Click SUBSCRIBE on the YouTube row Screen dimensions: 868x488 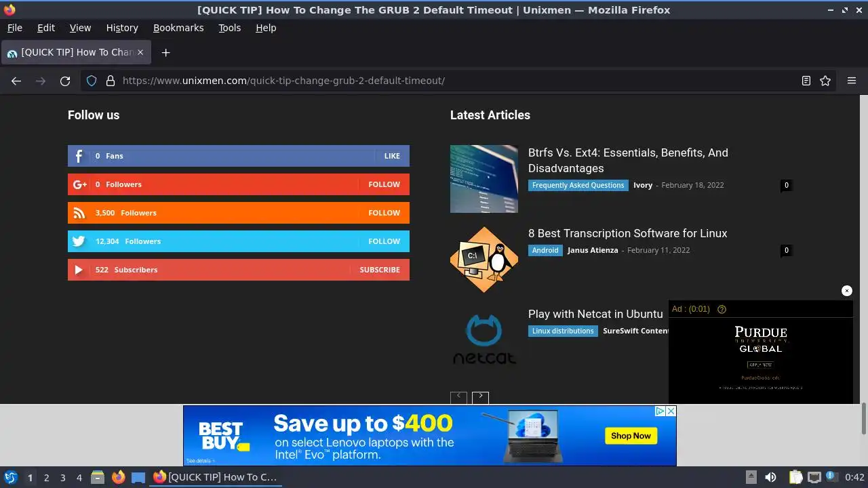(x=380, y=270)
